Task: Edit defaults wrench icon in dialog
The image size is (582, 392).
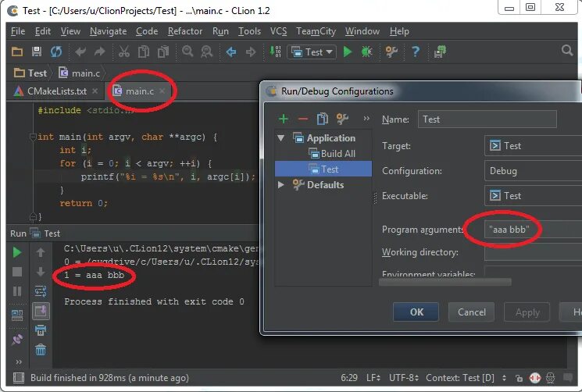Action: (x=342, y=119)
